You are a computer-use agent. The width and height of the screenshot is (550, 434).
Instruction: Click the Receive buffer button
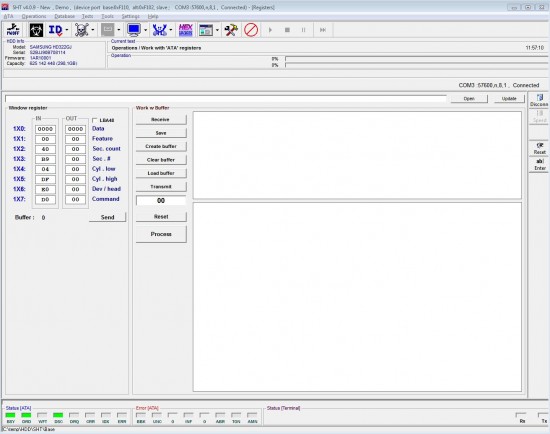pos(161,120)
